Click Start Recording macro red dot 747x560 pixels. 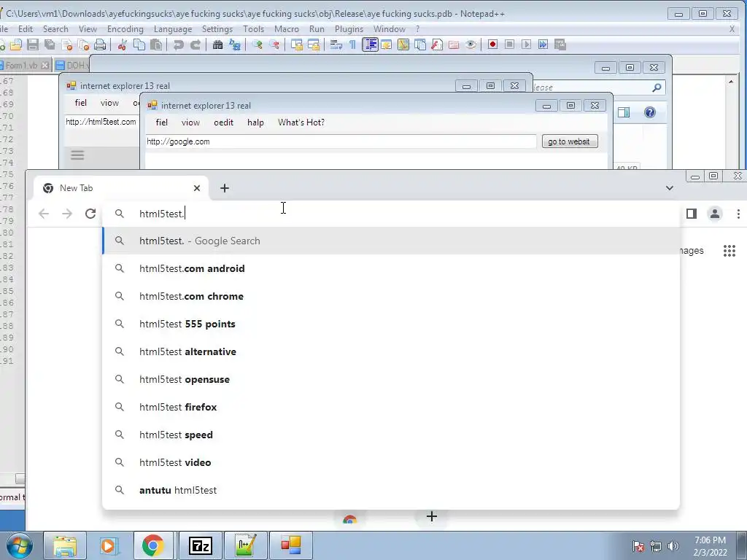[492, 44]
